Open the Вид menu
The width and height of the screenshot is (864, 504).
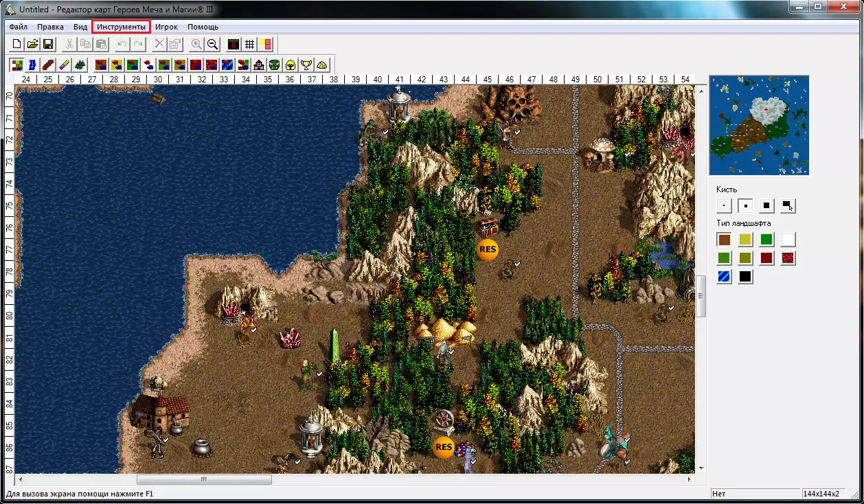(x=80, y=27)
